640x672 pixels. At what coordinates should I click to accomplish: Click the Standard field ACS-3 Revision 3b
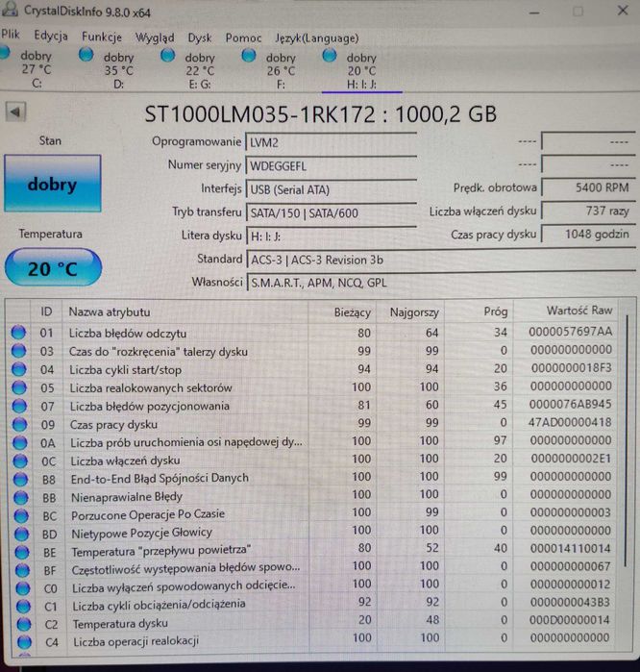coord(441,260)
